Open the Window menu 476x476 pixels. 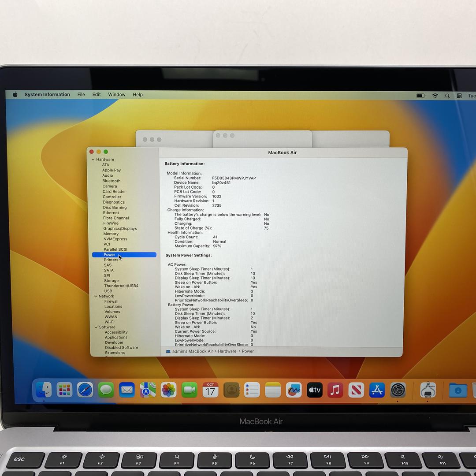[x=116, y=94]
